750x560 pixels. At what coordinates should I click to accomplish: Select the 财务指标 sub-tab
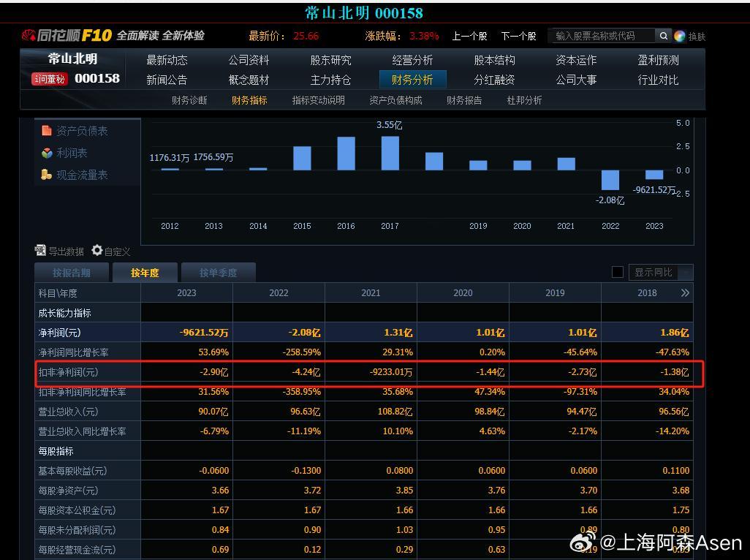click(x=249, y=100)
